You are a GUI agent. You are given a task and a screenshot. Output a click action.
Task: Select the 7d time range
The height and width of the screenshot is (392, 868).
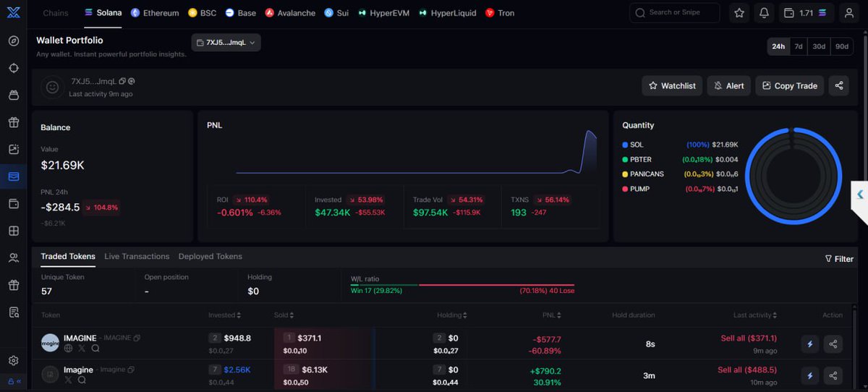point(799,46)
